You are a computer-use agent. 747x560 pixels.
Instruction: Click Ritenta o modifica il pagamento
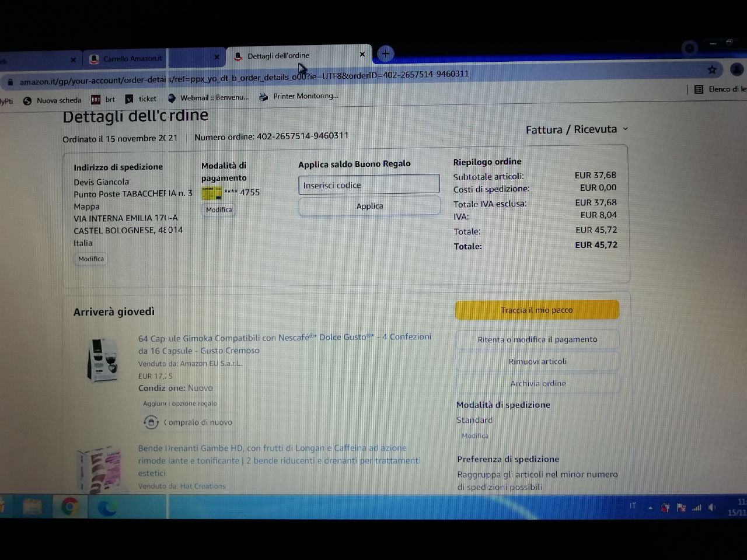pyautogui.click(x=537, y=339)
